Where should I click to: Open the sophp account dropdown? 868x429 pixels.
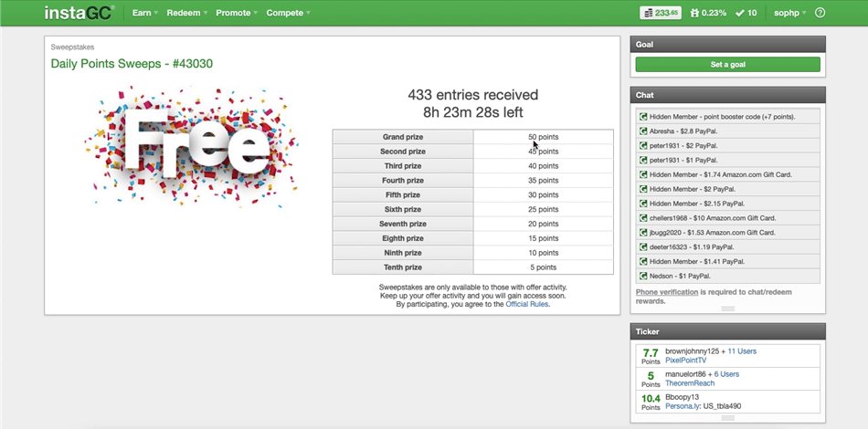(x=790, y=13)
